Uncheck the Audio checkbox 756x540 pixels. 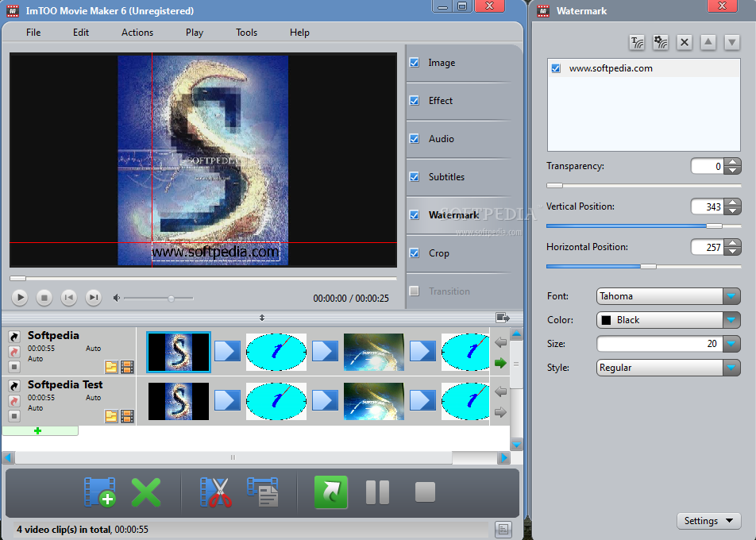tap(415, 138)
